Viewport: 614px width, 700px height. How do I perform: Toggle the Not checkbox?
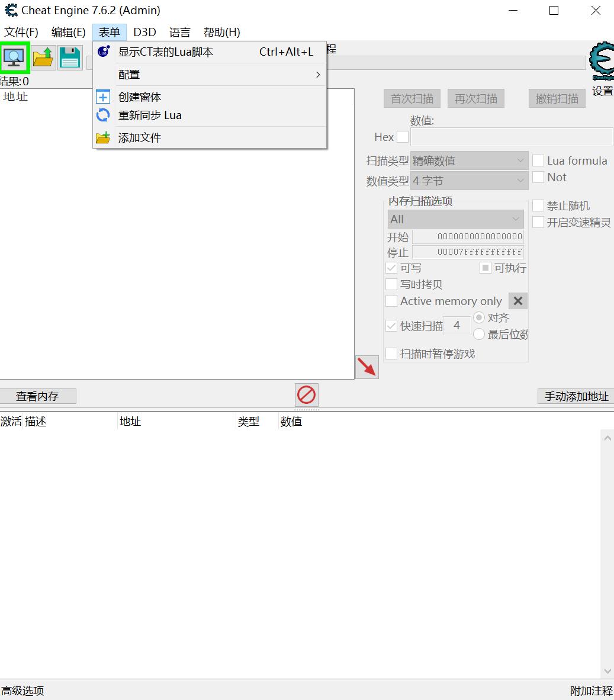(x=538, y=177)
